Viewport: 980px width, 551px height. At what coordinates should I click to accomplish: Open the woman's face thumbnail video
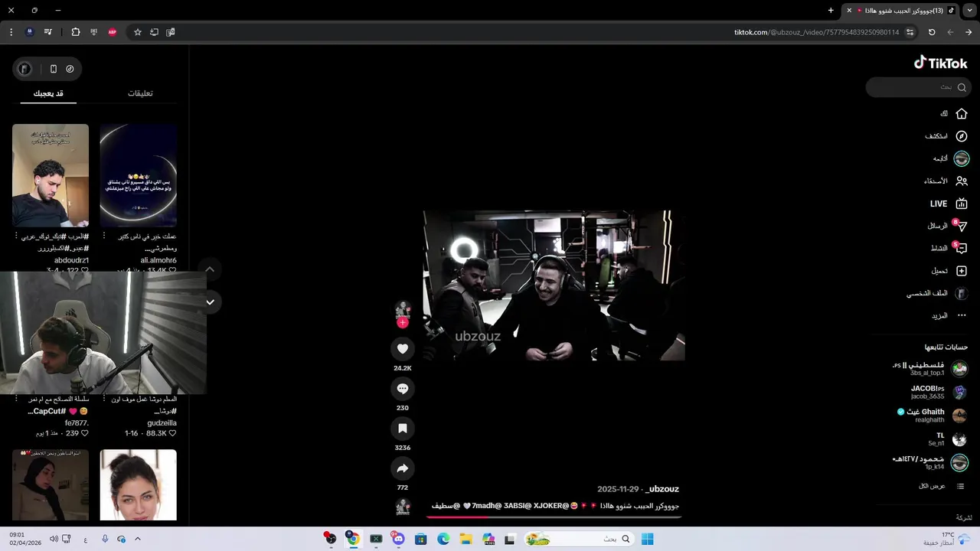point(139,485)
